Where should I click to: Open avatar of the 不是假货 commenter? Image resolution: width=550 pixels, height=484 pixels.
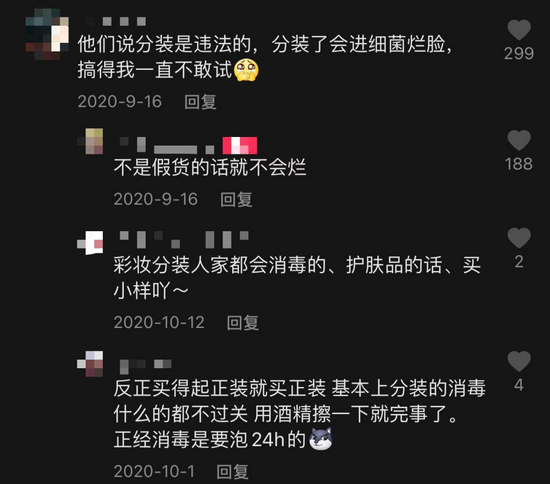pyautogui.click(x=91, y=141)
